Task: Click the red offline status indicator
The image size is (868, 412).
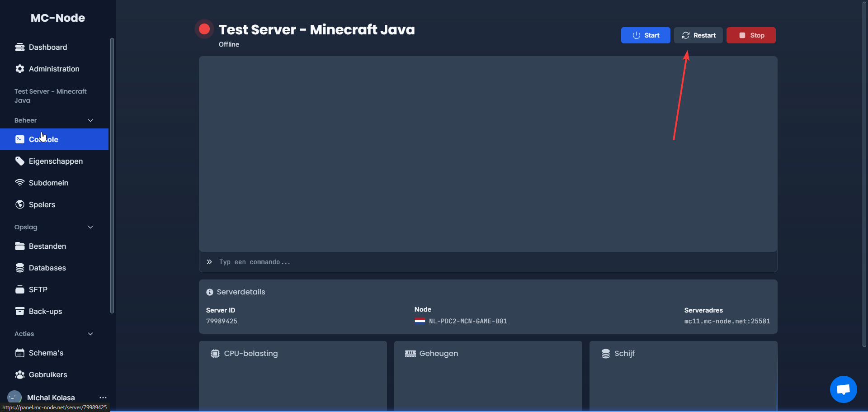Action: 204,29
